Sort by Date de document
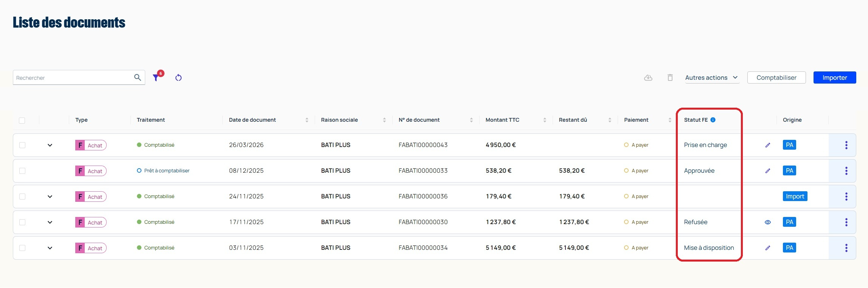The height and width of the screenshot is (288, 868). pyautogui.click(x=307, y=120)
